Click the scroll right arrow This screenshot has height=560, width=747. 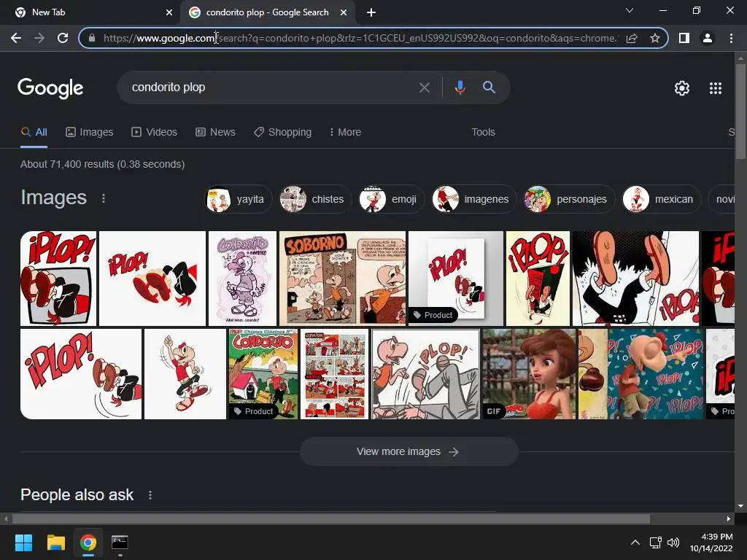729,518
